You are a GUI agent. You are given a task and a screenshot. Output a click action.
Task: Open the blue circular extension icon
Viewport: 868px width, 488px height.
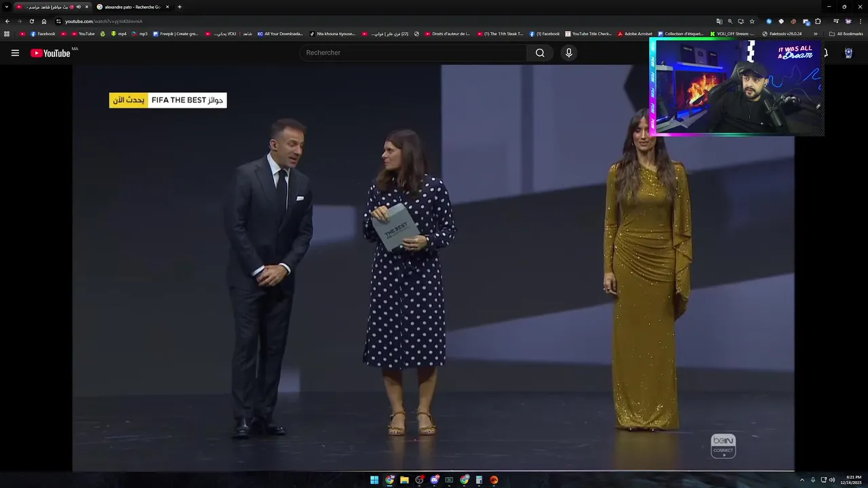pos(769,21)
